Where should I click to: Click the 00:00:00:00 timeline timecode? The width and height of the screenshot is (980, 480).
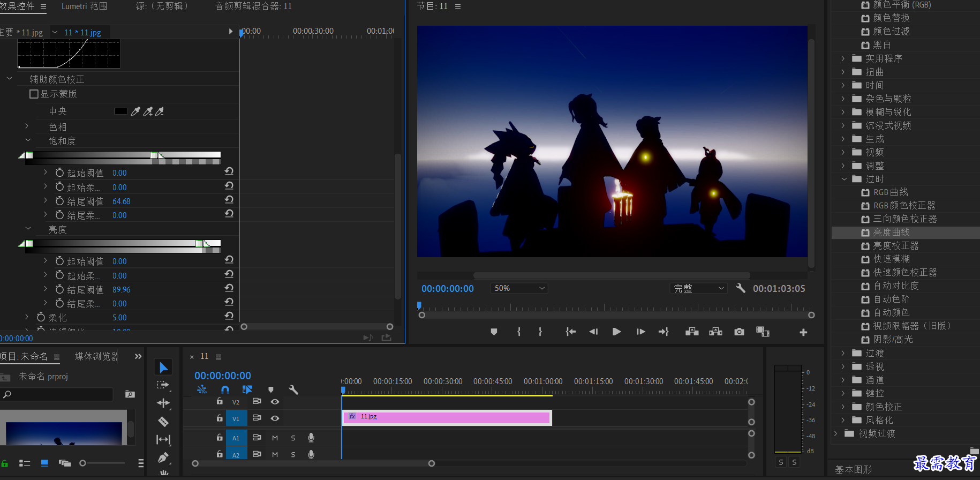click(x=223, y=376)
